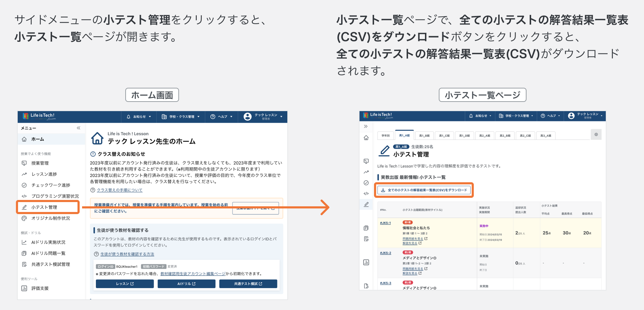Image resolution: width=644 pixels, height=310 pixels.
Task: Open quiz #JKS-2 link
Action: [385, 253]
